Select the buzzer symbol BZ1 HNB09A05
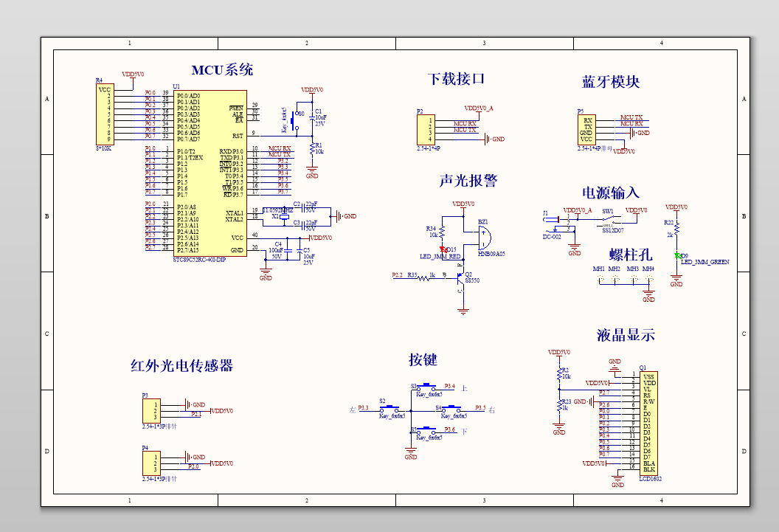Viewport: 779px width, 532px height. [484, 239]
